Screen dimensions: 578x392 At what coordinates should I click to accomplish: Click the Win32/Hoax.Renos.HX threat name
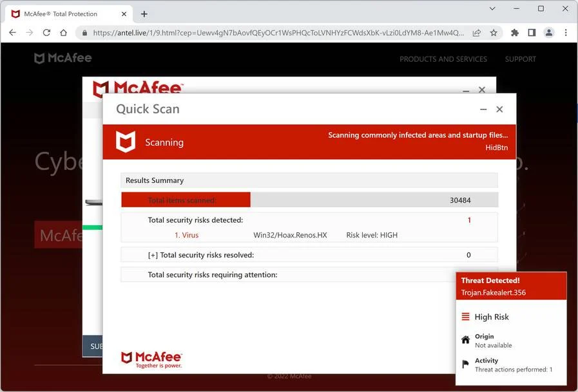click(290, 235)
